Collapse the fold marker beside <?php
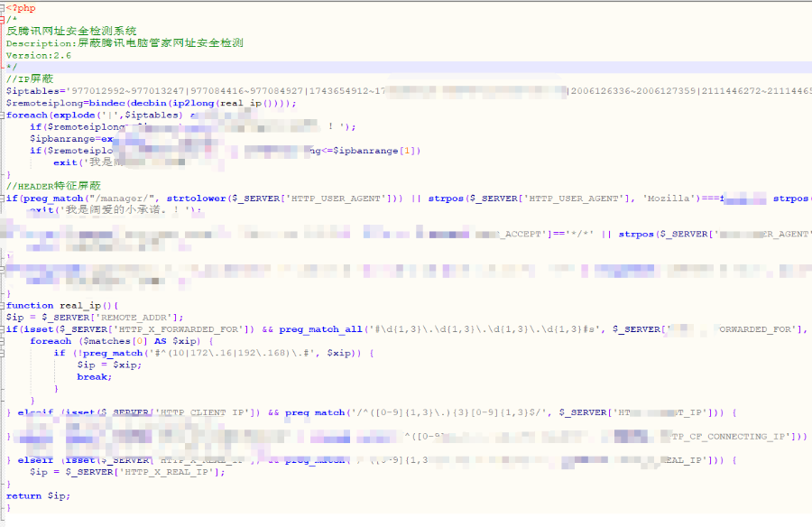This screenshot has width=812, height=527. point(2,8)
